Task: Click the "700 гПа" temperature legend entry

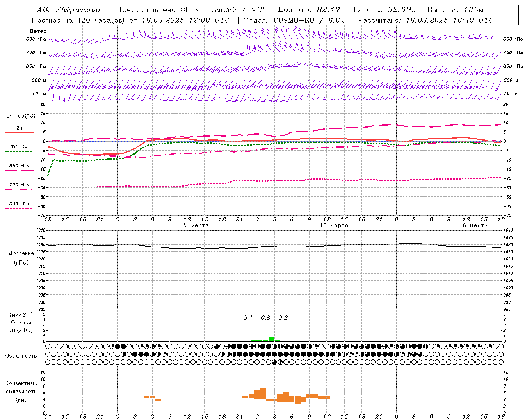Action: coord(19,185)
